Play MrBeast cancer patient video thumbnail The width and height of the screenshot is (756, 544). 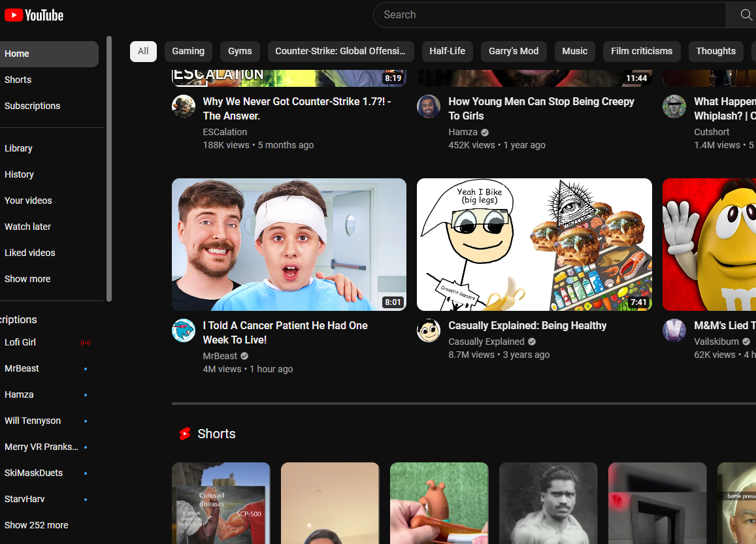(289, 244)
